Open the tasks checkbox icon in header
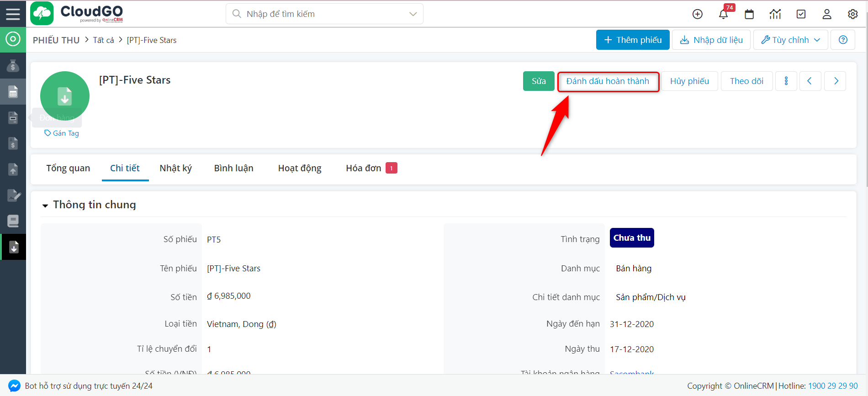 801,14
